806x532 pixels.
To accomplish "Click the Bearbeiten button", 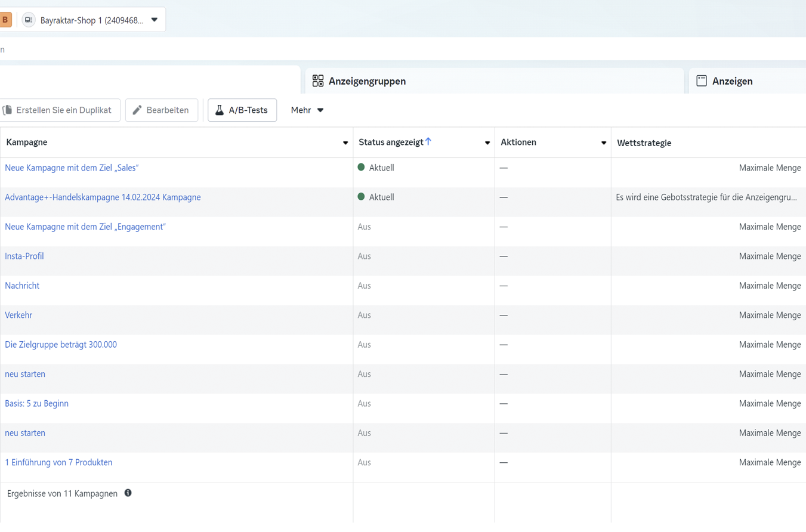I will coord(162,110).
